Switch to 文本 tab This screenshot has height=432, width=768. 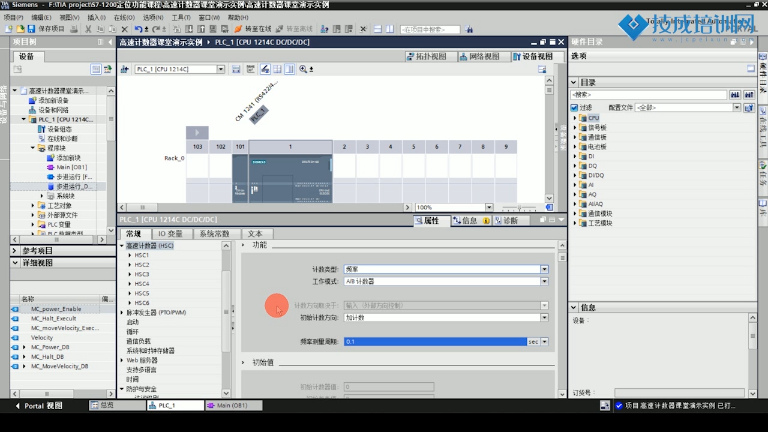pos(255,234)
